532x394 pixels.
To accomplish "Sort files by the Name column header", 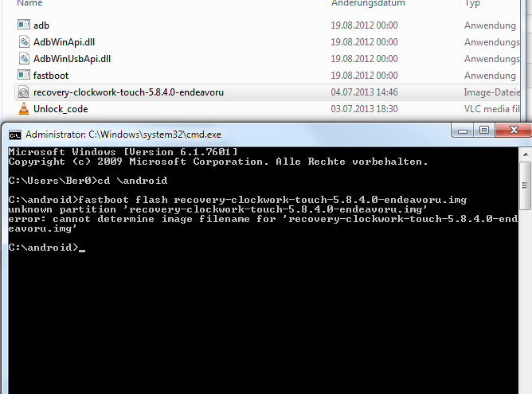I will pos(29,3).
